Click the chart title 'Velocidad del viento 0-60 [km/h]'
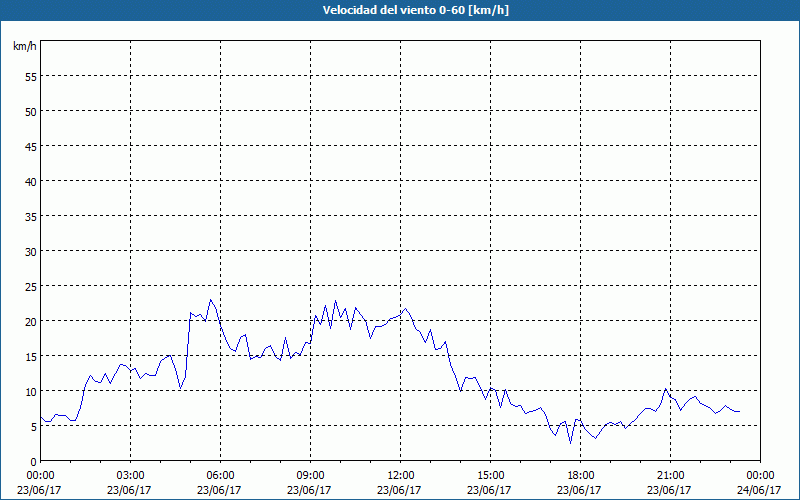This screenshot has height=500, width=800. pyautogui.click(x=415, y=10)
